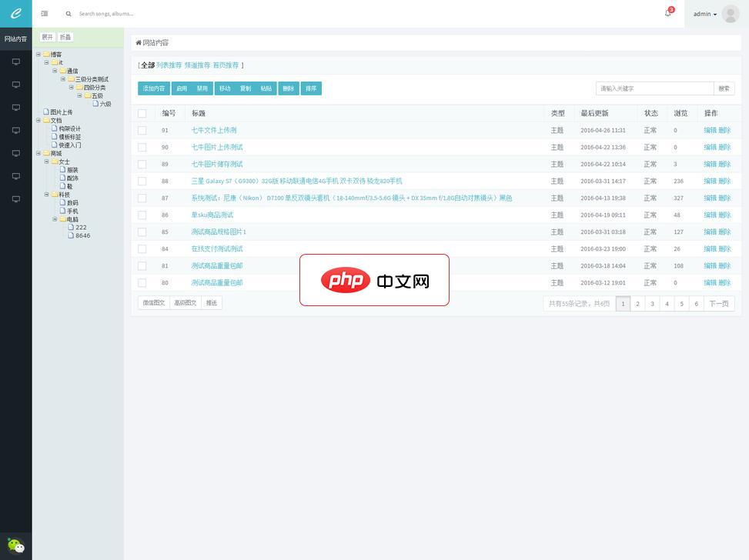Click the folder icon beside 电脑

point(62,219)
